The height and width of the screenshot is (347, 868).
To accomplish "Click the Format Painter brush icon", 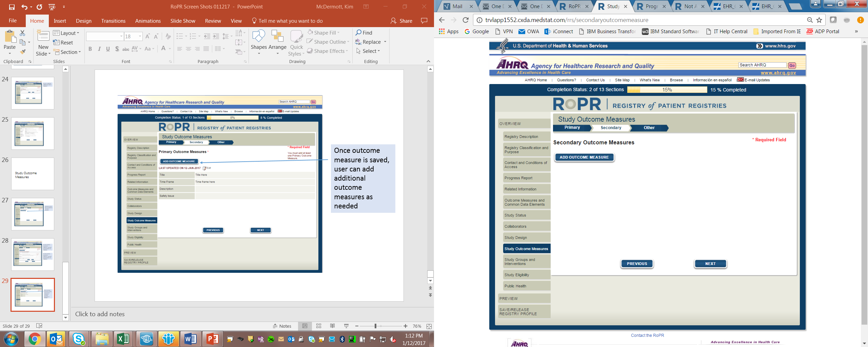I will tap(23, 52).
